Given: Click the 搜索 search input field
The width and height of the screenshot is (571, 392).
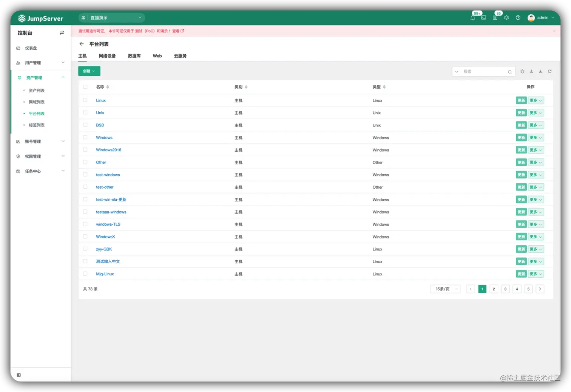Looking at the screenshot, I should coord(484,72).
